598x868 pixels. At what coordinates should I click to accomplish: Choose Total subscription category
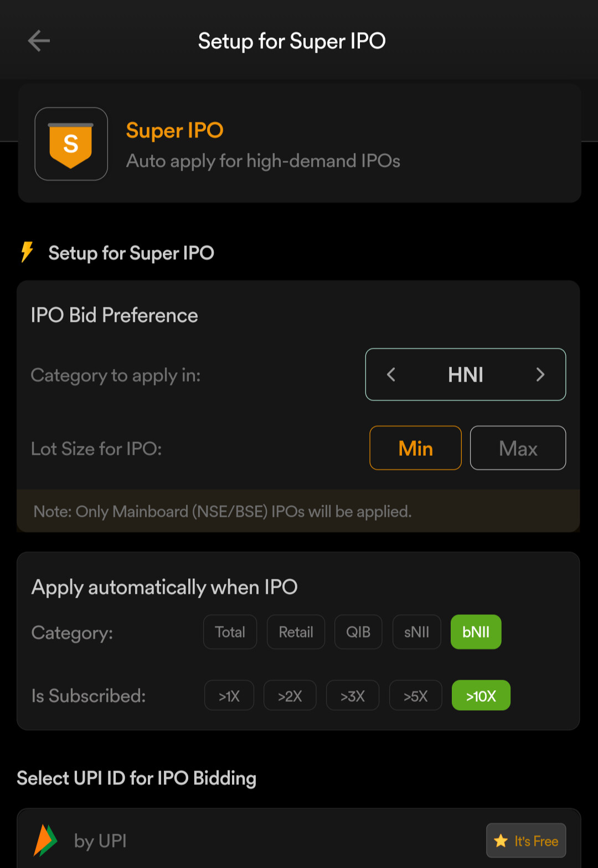[230, 632]
